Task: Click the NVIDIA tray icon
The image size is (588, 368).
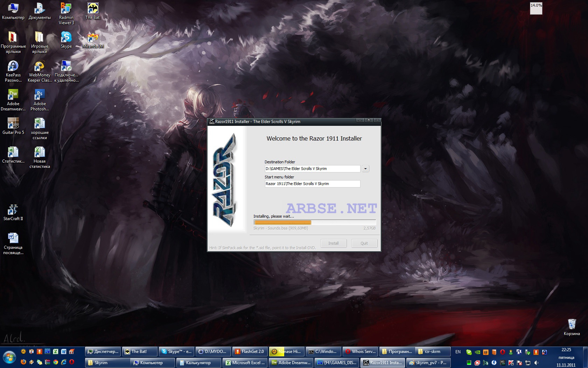Action: [x=477, y=352]
